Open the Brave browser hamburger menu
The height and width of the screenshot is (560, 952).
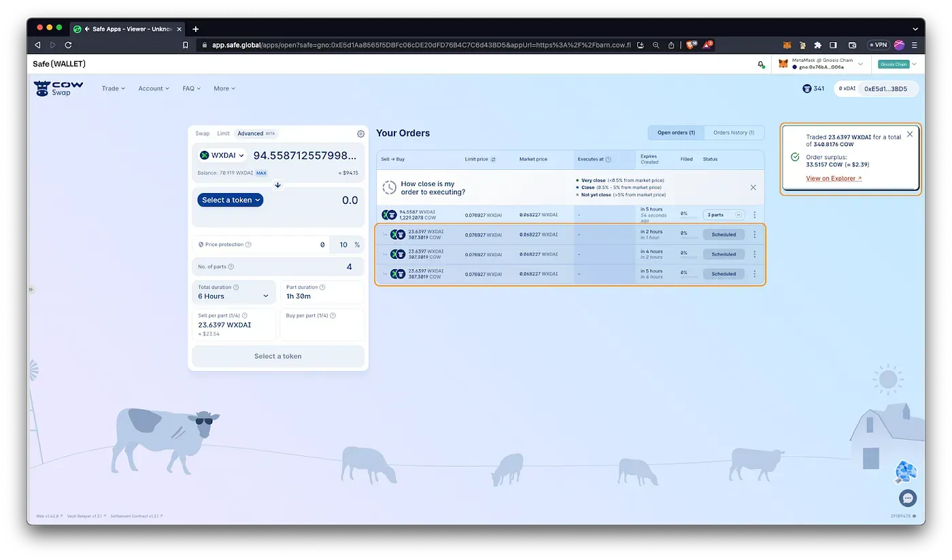click(x=915, y=45)
